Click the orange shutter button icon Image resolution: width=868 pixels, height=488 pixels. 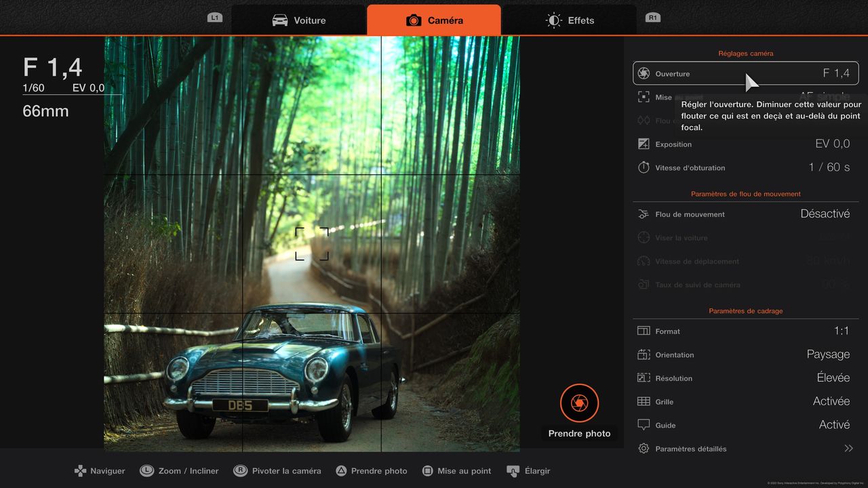(579, 403)
